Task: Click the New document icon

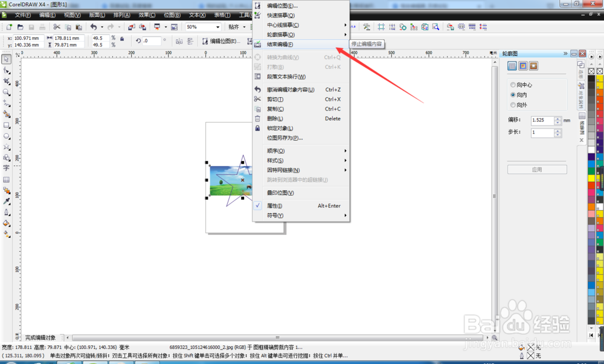Action: pyautogui.click(x=9, y=27)
